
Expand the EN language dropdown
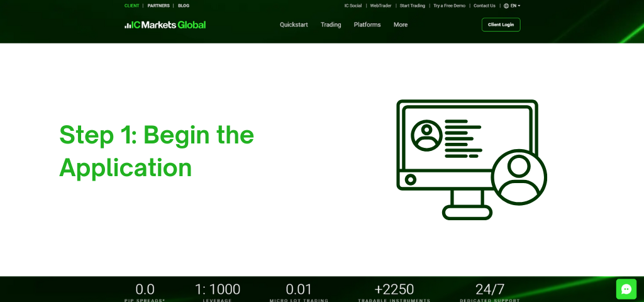(x=515, y=6)
